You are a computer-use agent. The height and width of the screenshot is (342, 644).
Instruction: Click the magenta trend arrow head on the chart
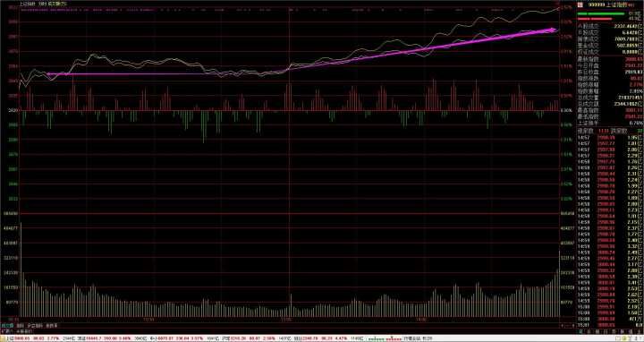click(x=554, y=30)
